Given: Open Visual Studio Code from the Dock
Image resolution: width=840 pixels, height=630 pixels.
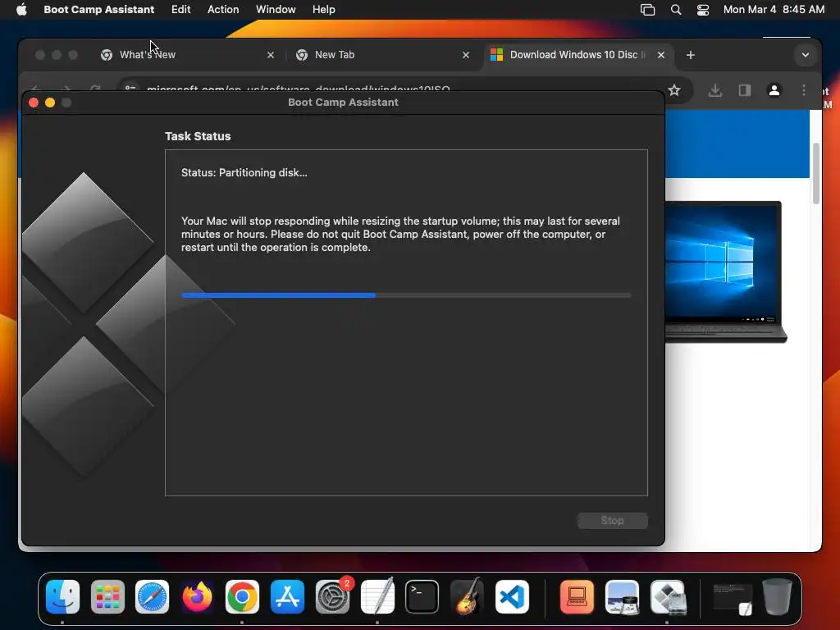Looking at the screenshot, I should tap(512, 596).
